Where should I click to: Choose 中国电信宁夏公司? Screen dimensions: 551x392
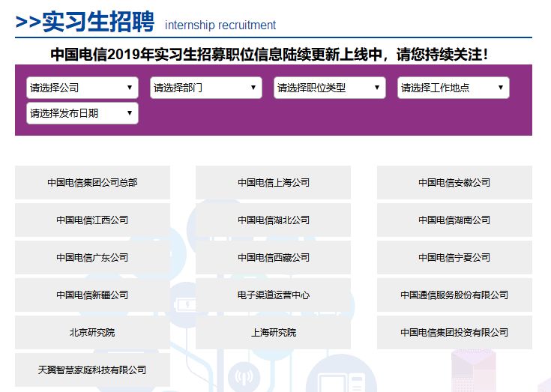pos(454,258)
